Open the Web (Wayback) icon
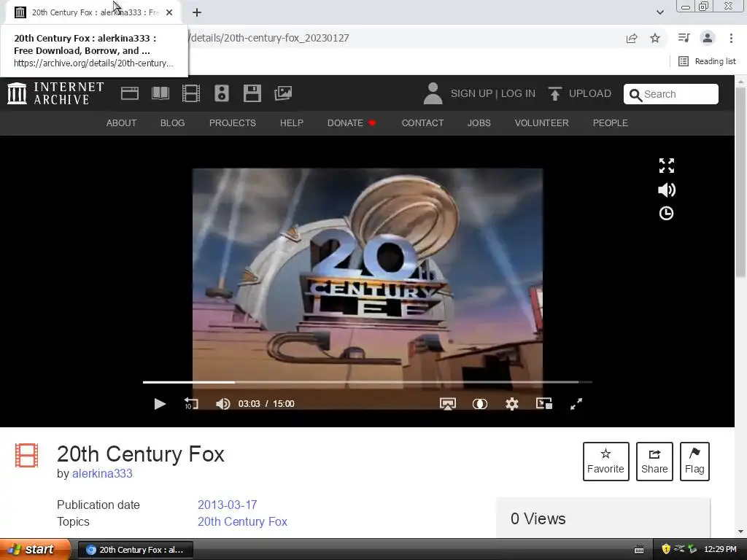Image resolution: width=747 pixels, height=560 pixels. pyautogui.click(x=130, y=93)
